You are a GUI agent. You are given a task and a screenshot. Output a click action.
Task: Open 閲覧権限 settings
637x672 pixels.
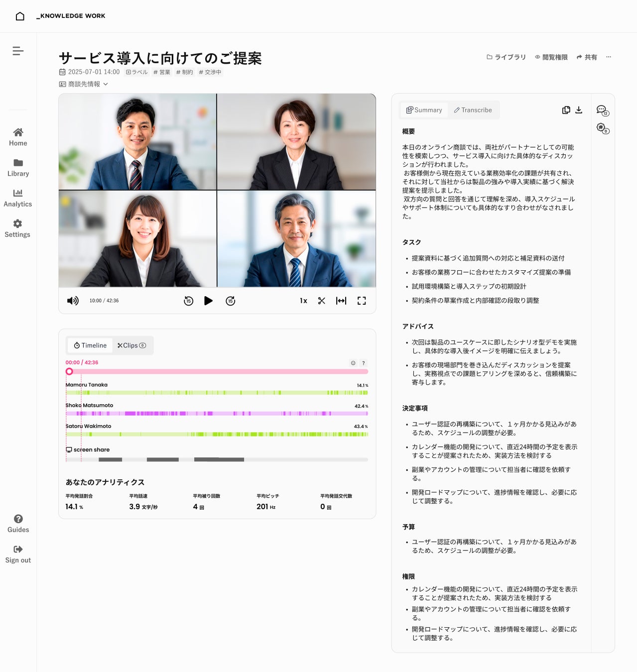pyautogui.click(x=551, y=57)
